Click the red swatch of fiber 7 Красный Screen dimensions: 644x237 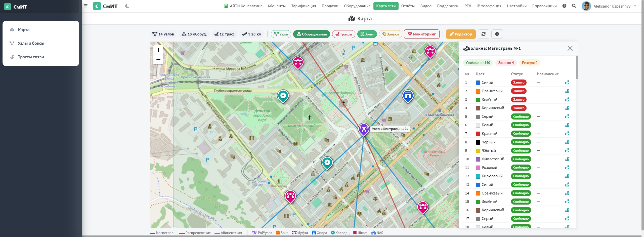click(x=478, y=134)
